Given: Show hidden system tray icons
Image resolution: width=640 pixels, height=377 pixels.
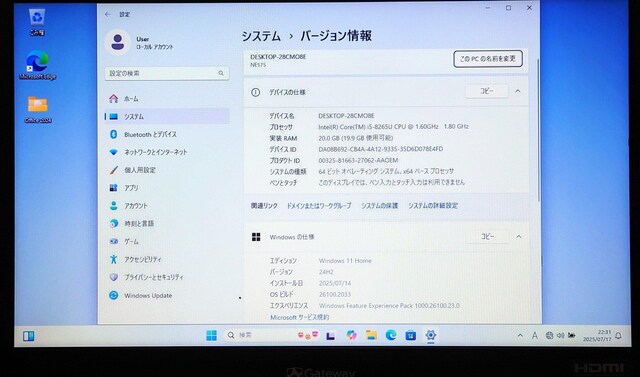Looking at the screenshot, I should click(x=520, y=336).
